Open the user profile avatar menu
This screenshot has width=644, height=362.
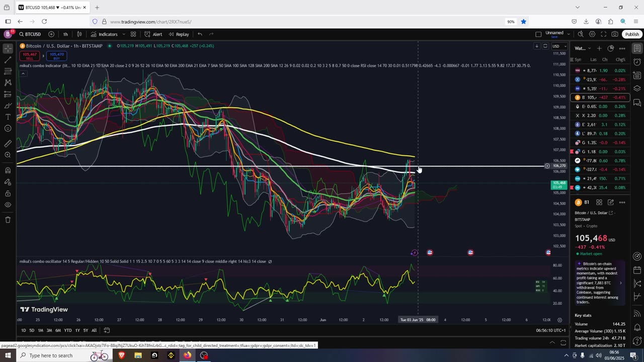tap(8, 34)
